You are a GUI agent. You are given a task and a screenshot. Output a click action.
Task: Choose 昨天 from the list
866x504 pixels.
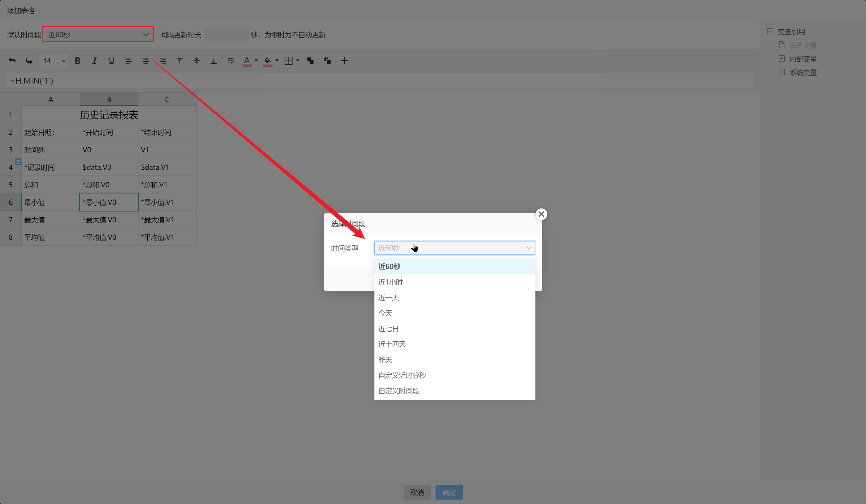click(x=454, y=360)
